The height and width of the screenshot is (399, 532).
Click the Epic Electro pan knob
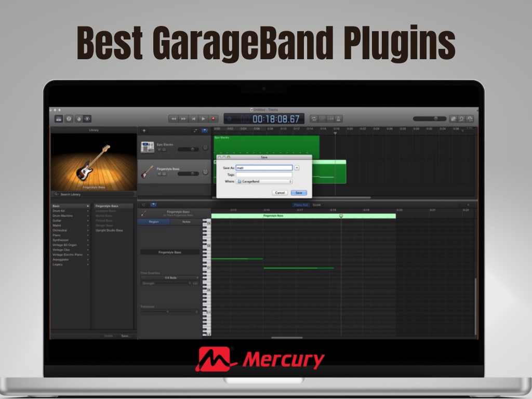click(x=205, y=148)
